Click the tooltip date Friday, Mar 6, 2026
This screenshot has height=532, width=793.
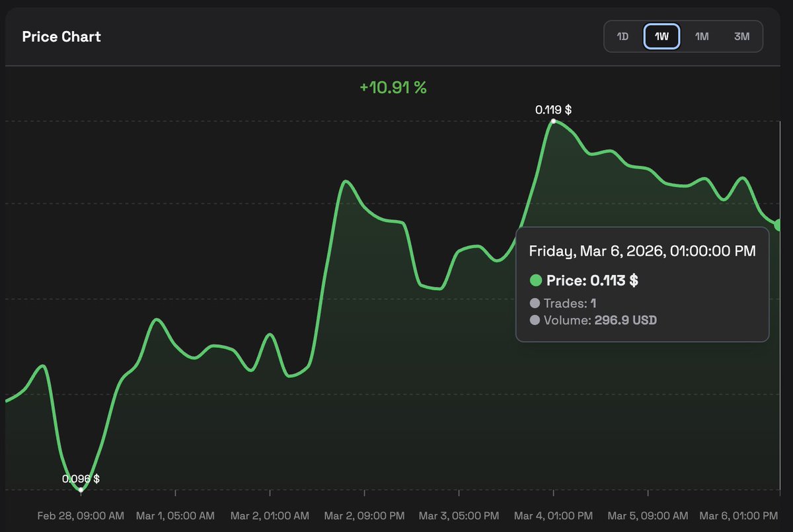642,251
